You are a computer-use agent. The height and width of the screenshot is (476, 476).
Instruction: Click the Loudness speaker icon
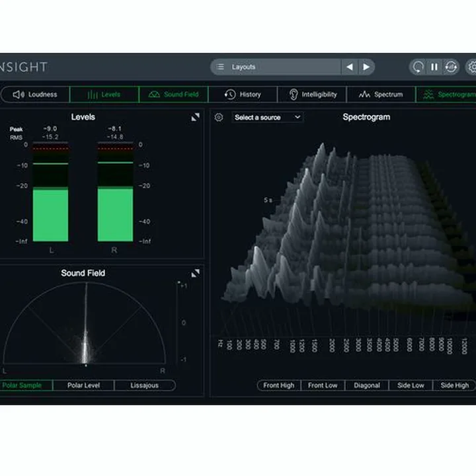click(x=19, y=95)
